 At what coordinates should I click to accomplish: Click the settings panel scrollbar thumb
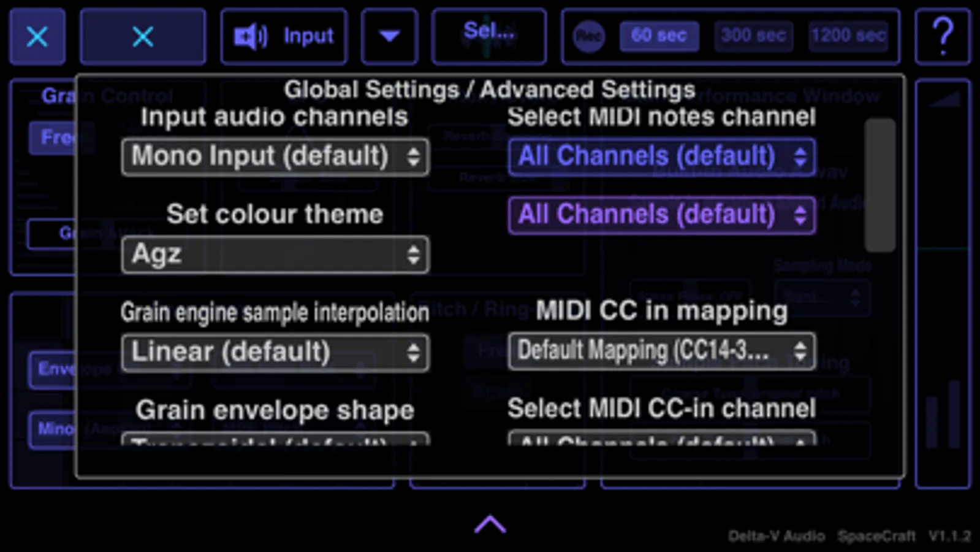(x=880, y=185)
